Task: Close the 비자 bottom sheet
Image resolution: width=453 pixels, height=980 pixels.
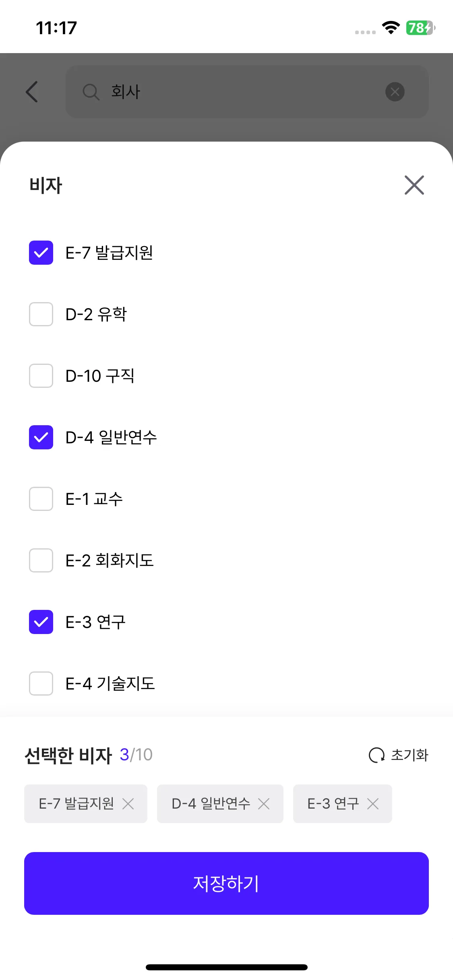Action: click(x=414, y=185)
